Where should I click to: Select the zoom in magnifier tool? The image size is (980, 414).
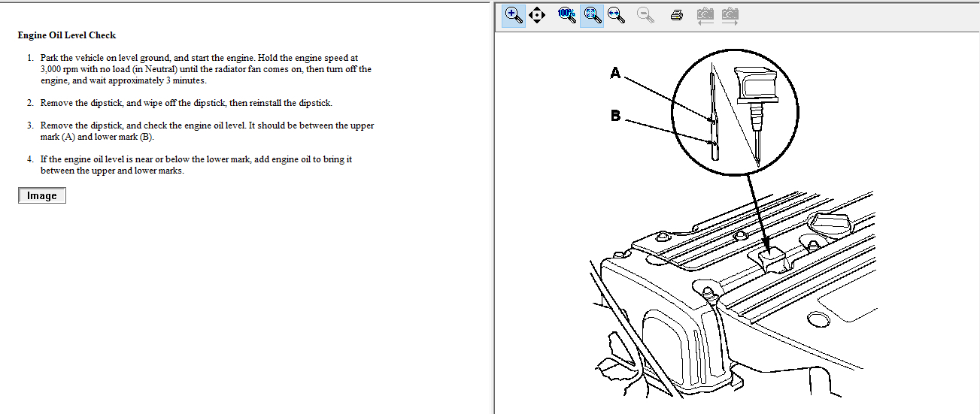[x=514, y=15]
